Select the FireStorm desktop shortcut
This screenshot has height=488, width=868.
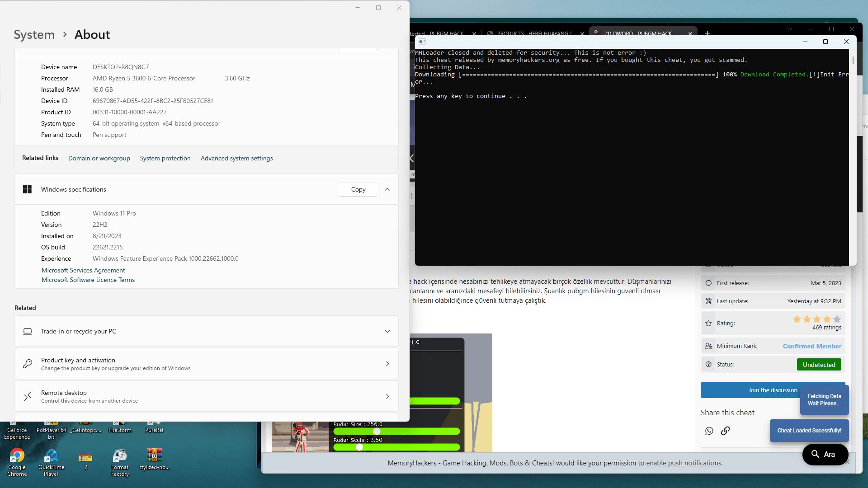(x=120, y=428)
